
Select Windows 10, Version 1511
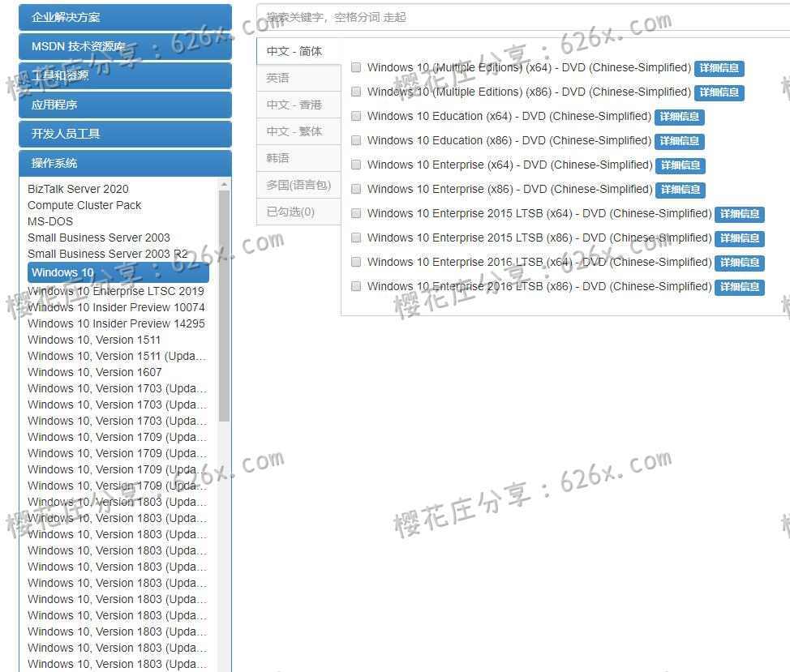tap(94, 340)
